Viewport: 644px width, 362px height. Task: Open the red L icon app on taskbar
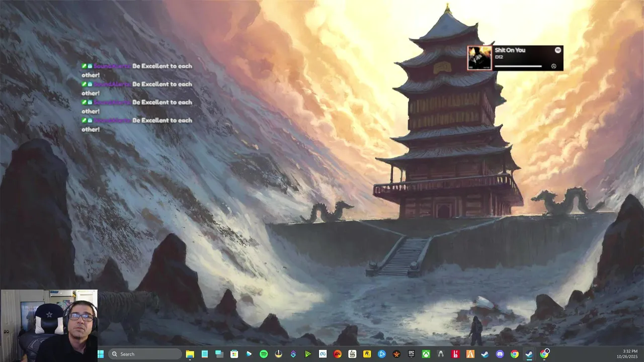[455, 354]
